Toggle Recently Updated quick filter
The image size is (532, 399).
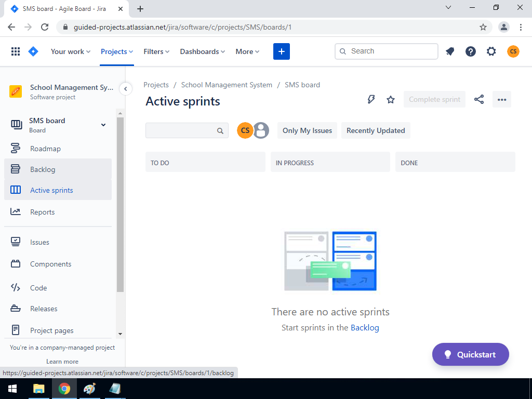[x=376, y=130]
